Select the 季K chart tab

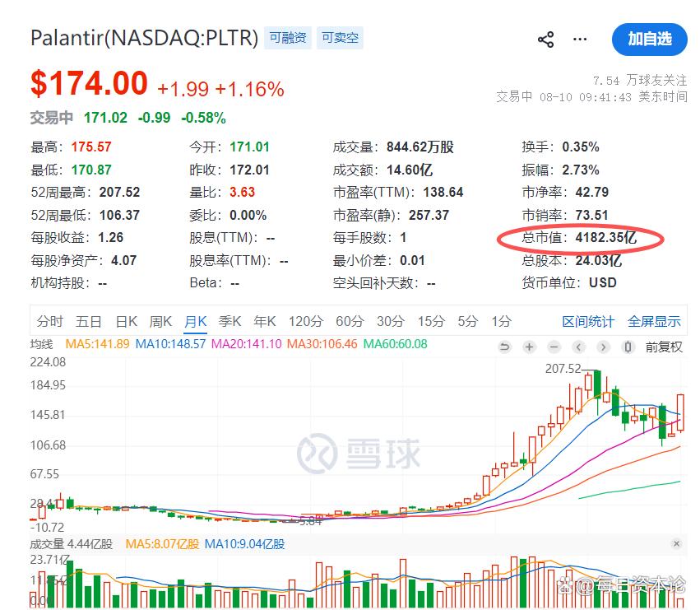click(x=230, y=321)
